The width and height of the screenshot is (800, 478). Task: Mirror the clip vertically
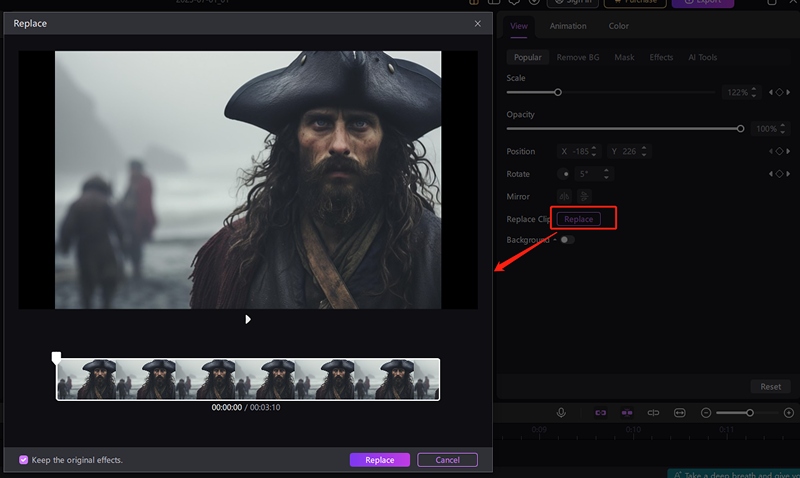coord(584,196)
